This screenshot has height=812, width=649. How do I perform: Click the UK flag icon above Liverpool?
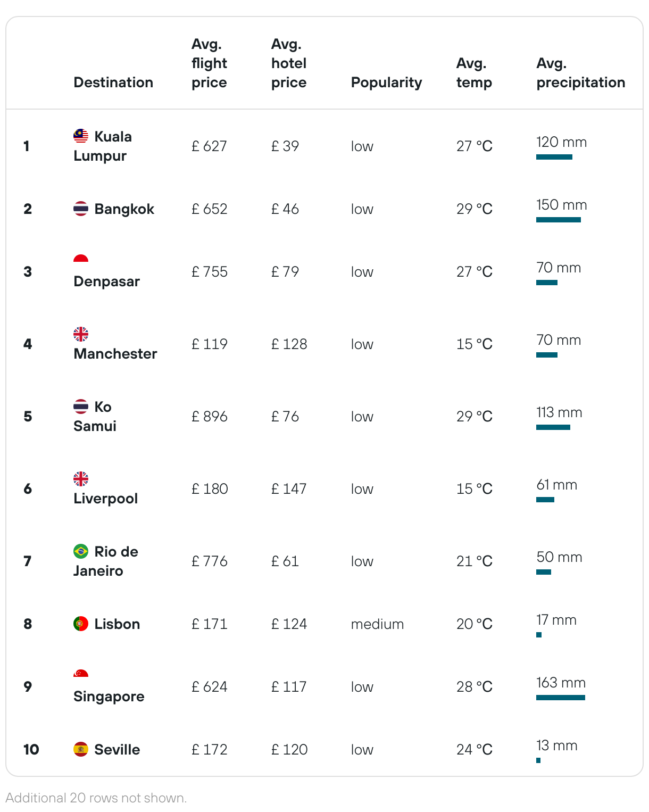click(81, 479)
